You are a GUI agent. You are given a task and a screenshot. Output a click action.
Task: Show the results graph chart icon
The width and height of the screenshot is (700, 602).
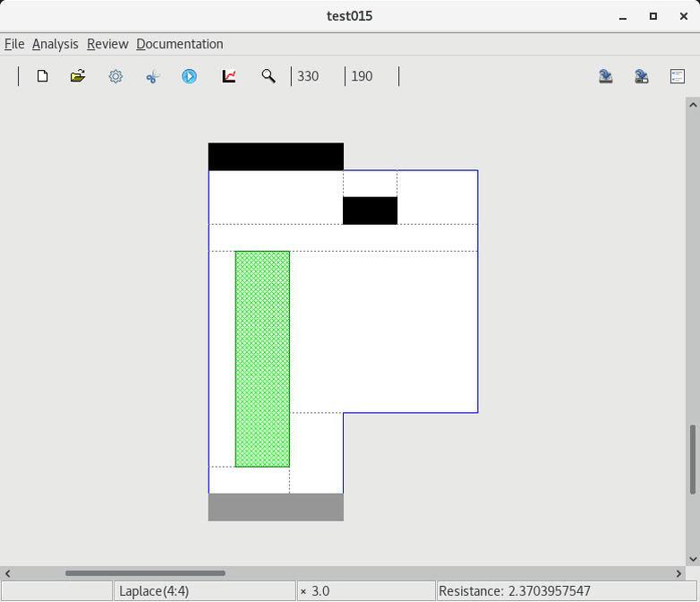(229, 76)
